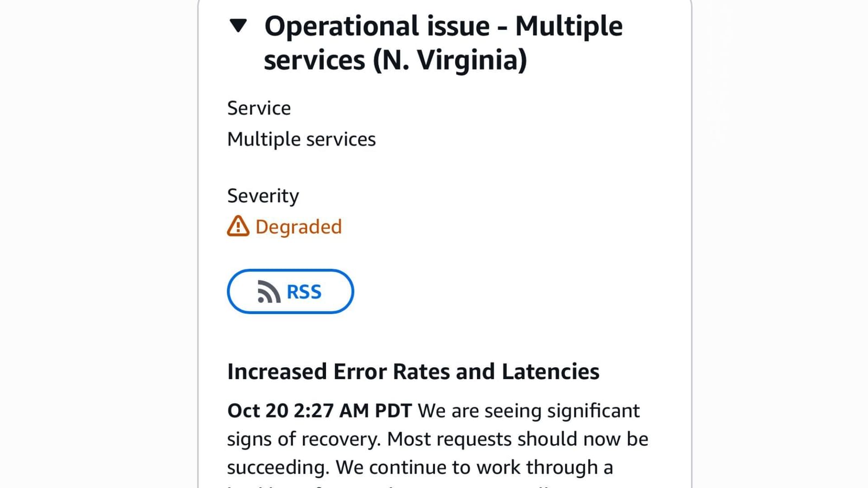This screenshot has width=868, height=488.
Task: Click the RSS subscribe button
Action: (290, 291)
